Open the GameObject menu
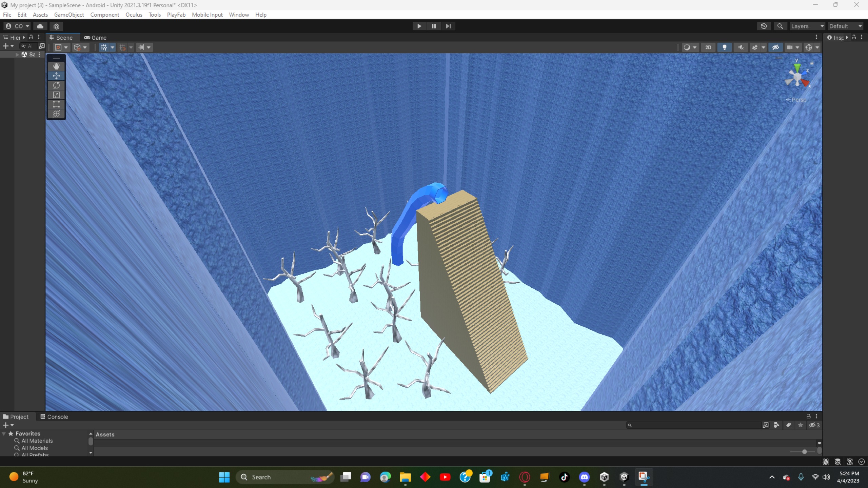 click(69, 15)
